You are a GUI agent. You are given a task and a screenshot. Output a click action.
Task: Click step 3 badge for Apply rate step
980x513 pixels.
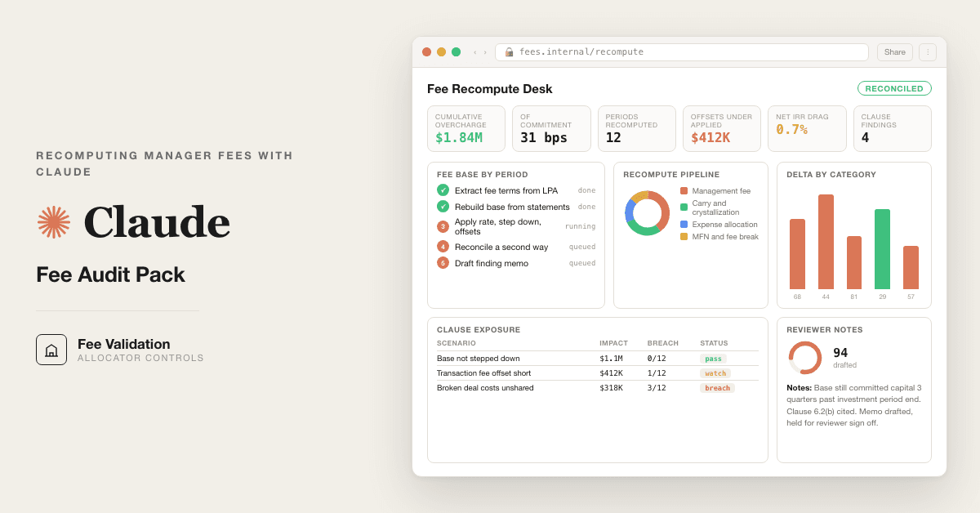pos(443,226)
